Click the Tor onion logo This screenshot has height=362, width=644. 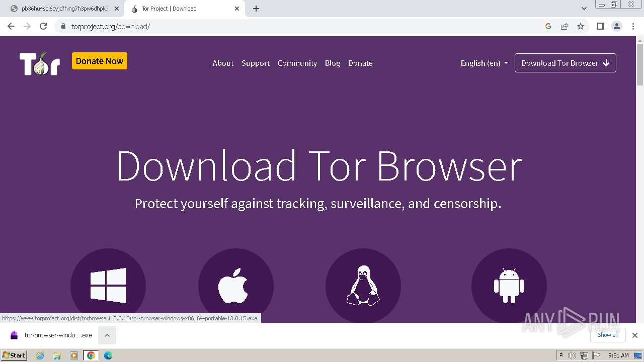(x=40, y=63)
